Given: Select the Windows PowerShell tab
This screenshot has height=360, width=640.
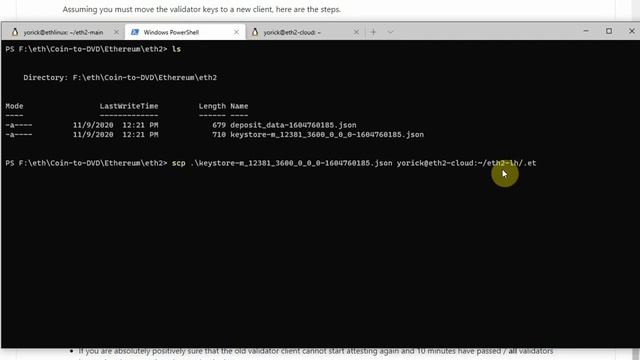Looking at the screenshot, I should pyautogui.click(x=185, y=32).
